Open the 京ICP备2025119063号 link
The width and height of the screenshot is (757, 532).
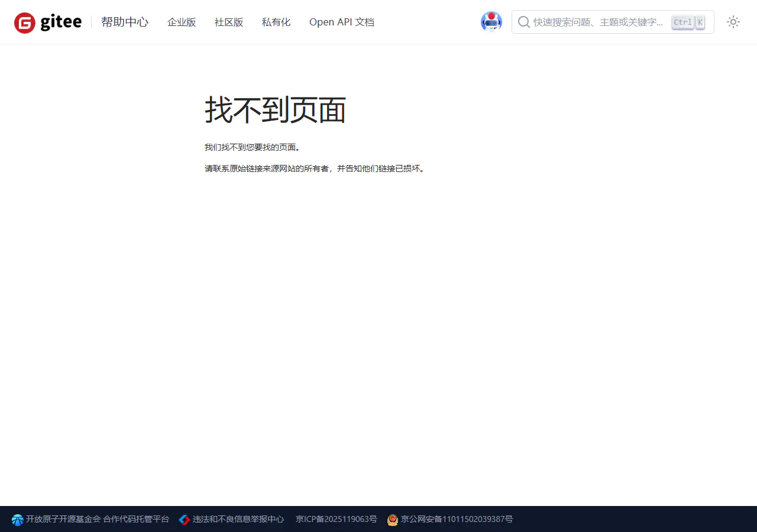tap(337, 519)
